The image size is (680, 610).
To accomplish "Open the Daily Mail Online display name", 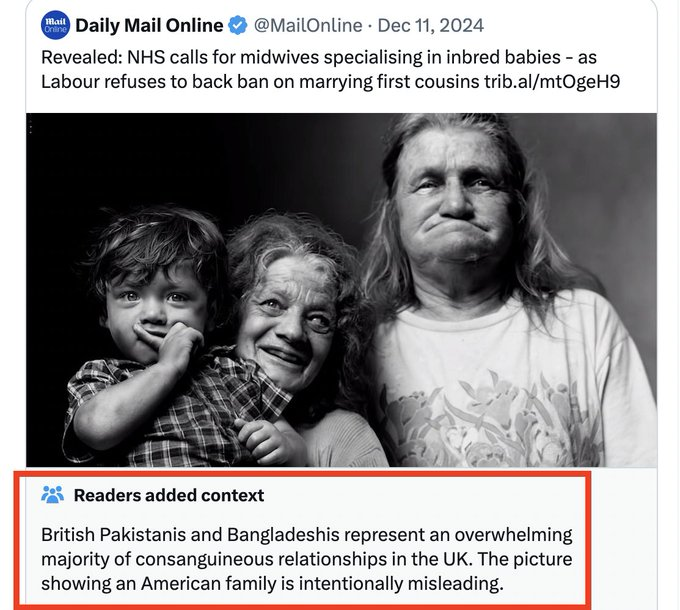I will tap(149, 25).
